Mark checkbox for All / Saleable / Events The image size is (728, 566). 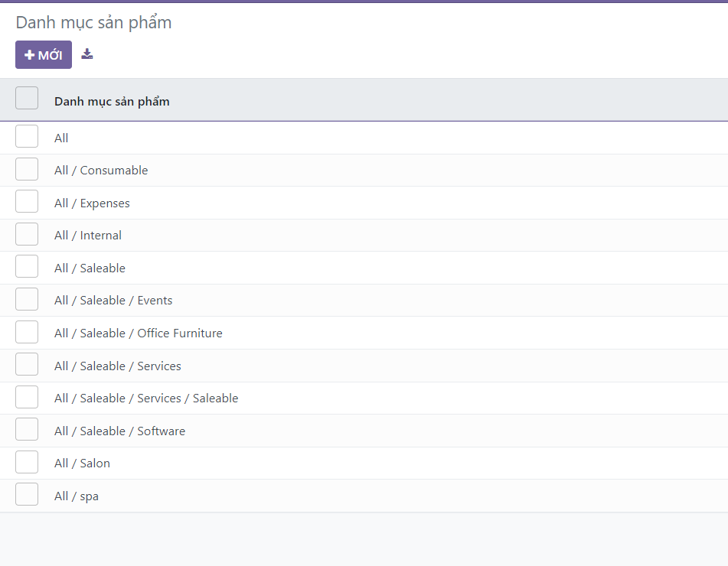pyautogui.click(x=27, y=300)
